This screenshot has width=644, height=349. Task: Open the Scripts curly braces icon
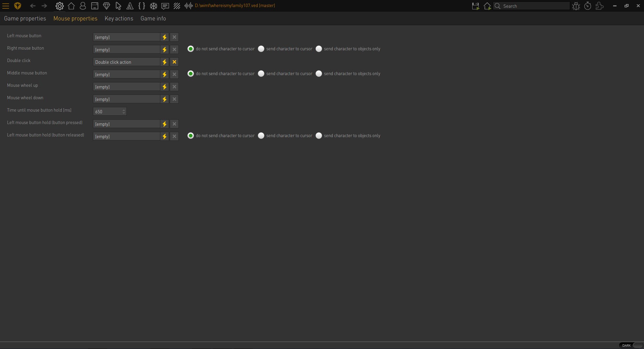coord(142,6)
